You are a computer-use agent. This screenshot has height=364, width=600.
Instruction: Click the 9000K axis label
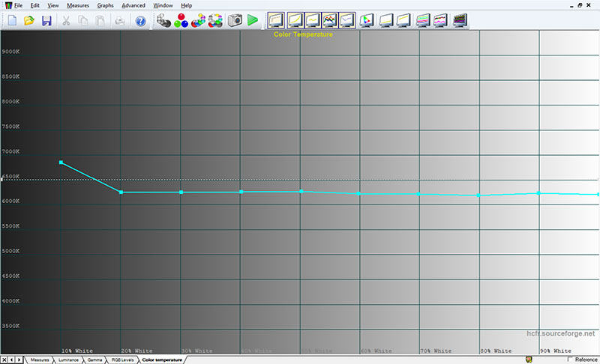pyautogui.click(x=10, y=52)
